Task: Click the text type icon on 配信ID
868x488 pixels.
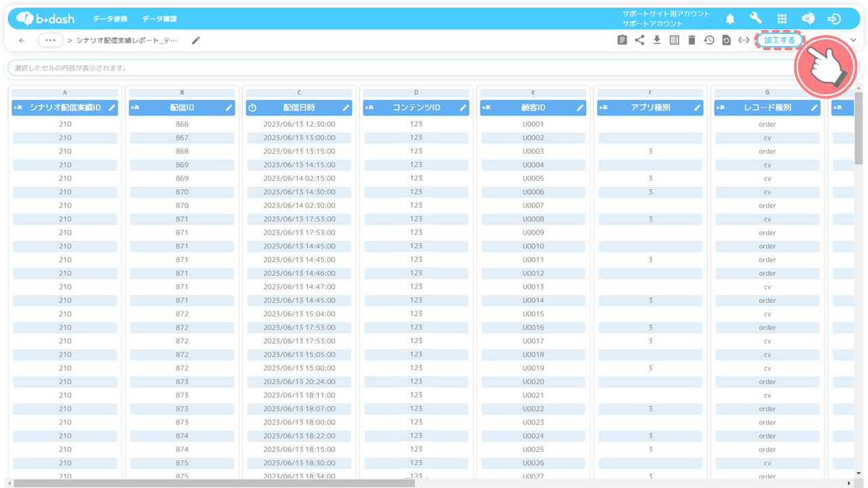Action: click(135, 107)
